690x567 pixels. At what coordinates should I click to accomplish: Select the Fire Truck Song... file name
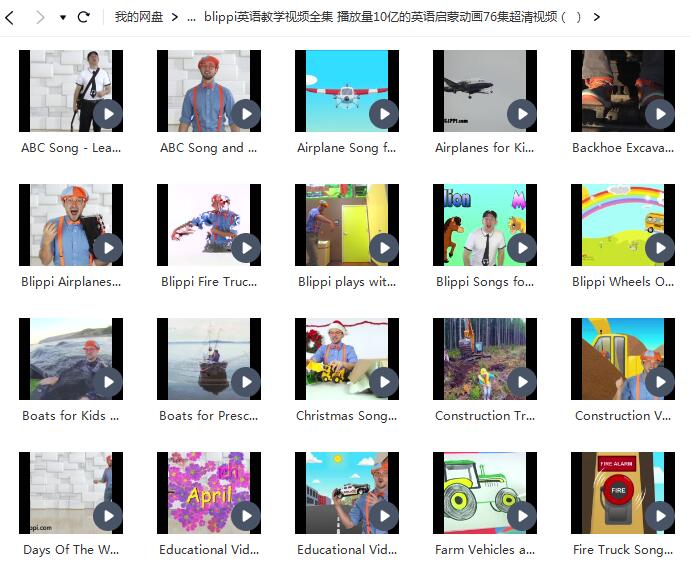click(x=623, y=550)
